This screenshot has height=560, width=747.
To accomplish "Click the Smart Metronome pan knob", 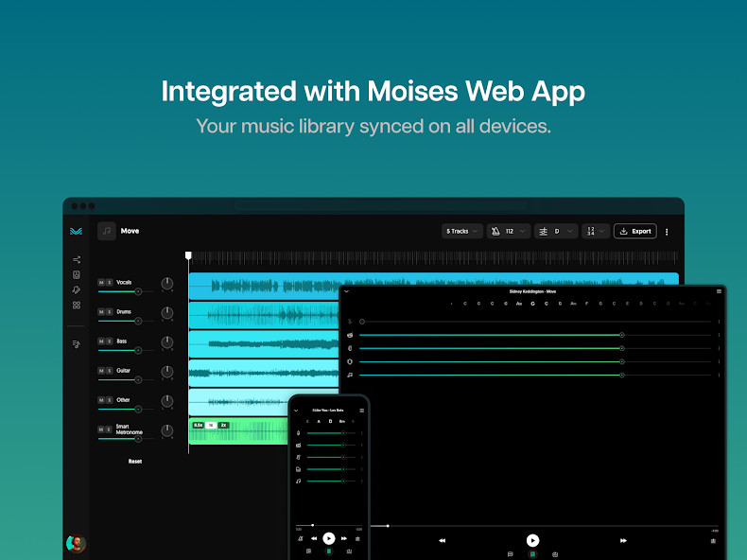I will (x=167, y=430).
